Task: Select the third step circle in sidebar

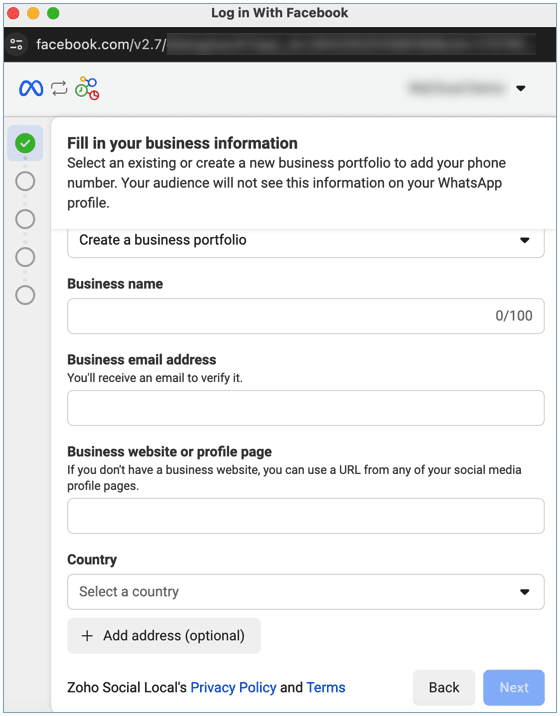Action: 25,219
